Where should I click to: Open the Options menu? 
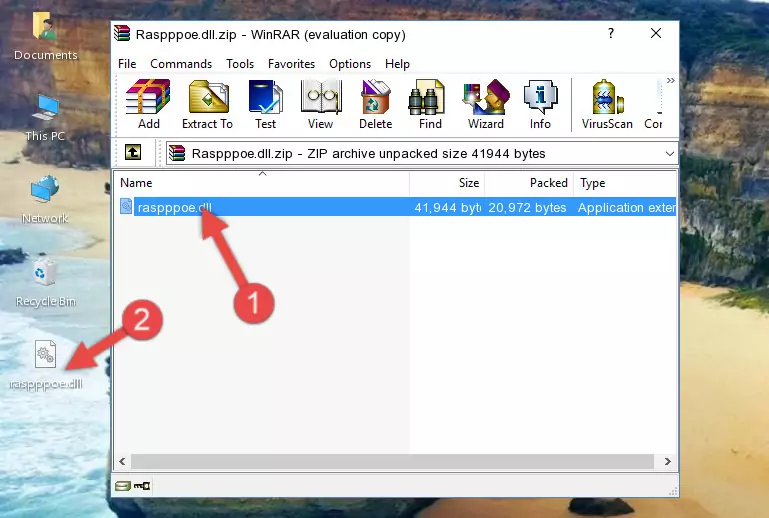350,64
